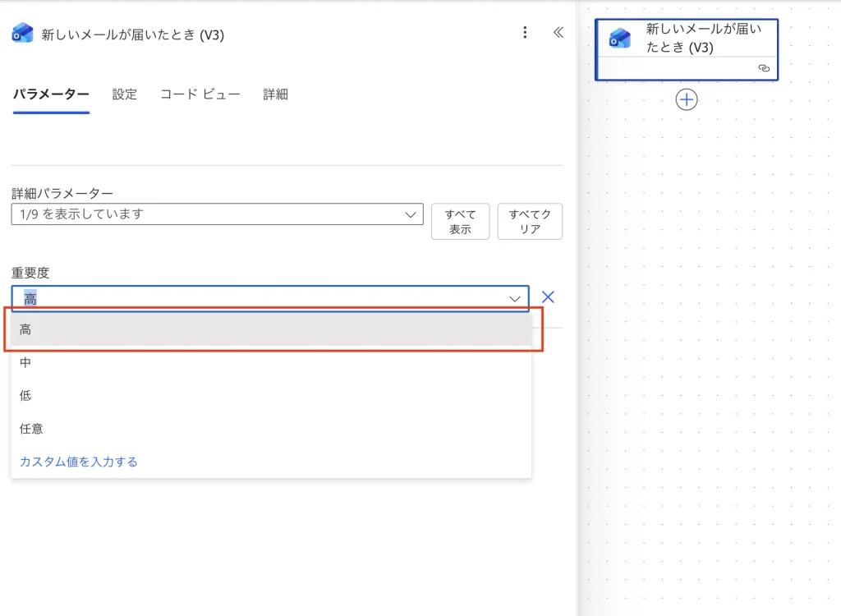Collapse the 重要度 dropdown using its chevron
Viewport: 841px width, 616px height.
(x=515, y=299)
